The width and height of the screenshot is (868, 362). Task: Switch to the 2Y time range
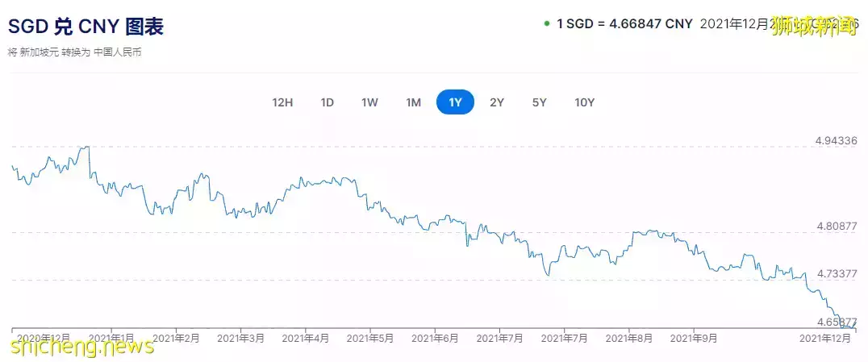tap(497, 102)
